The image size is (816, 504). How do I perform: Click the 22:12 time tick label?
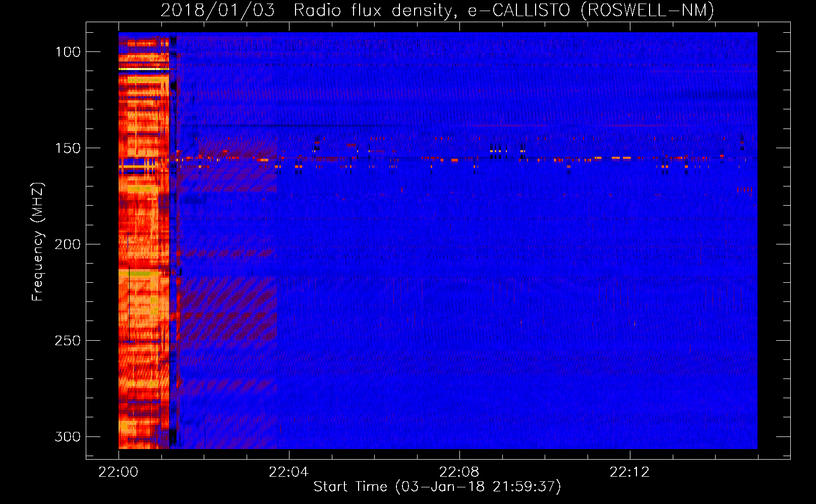click(x=630, y=472)
